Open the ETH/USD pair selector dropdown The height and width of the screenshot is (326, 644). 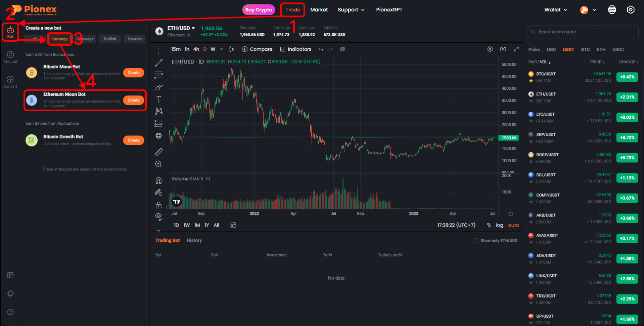click(180, 28)
